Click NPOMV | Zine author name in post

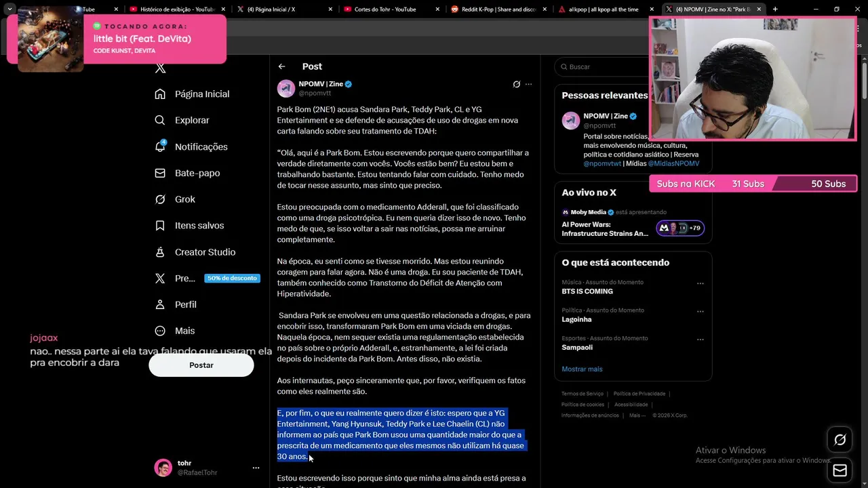(321, 84)
